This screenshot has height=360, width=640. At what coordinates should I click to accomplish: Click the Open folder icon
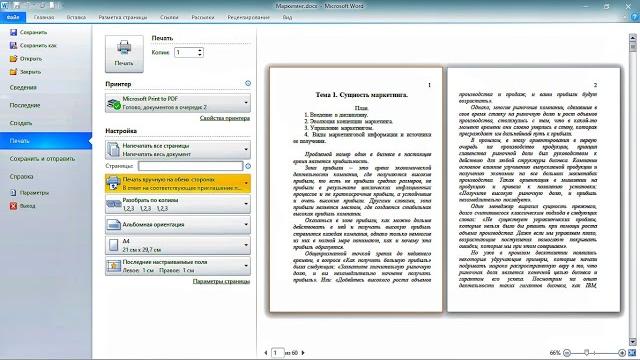(x=13, y=58)
